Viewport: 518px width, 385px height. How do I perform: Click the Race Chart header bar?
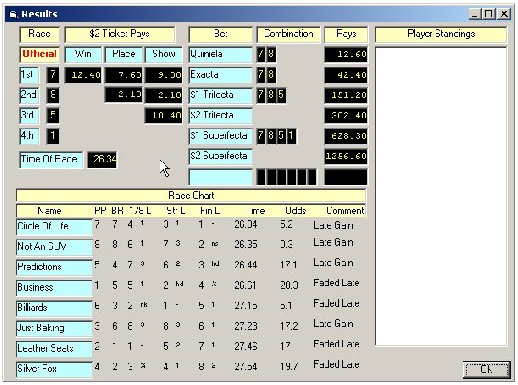pos(191,195)
